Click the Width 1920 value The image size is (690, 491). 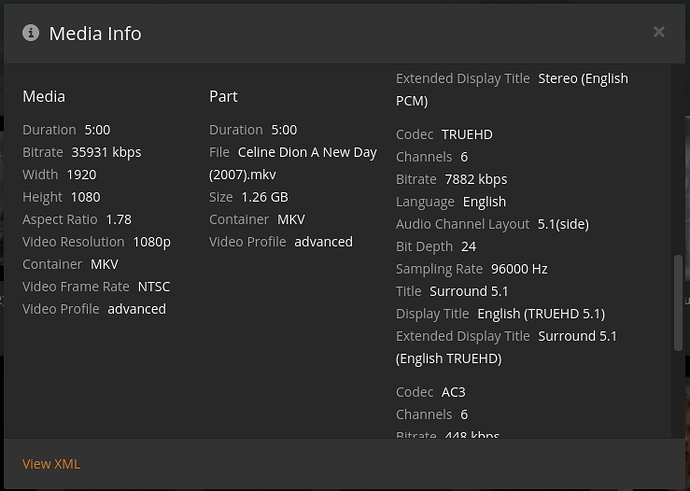(81, 174)
